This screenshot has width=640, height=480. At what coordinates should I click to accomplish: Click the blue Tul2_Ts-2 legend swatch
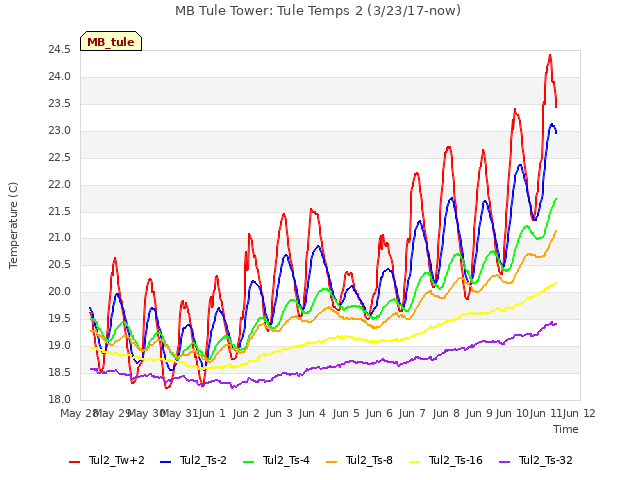165,462
